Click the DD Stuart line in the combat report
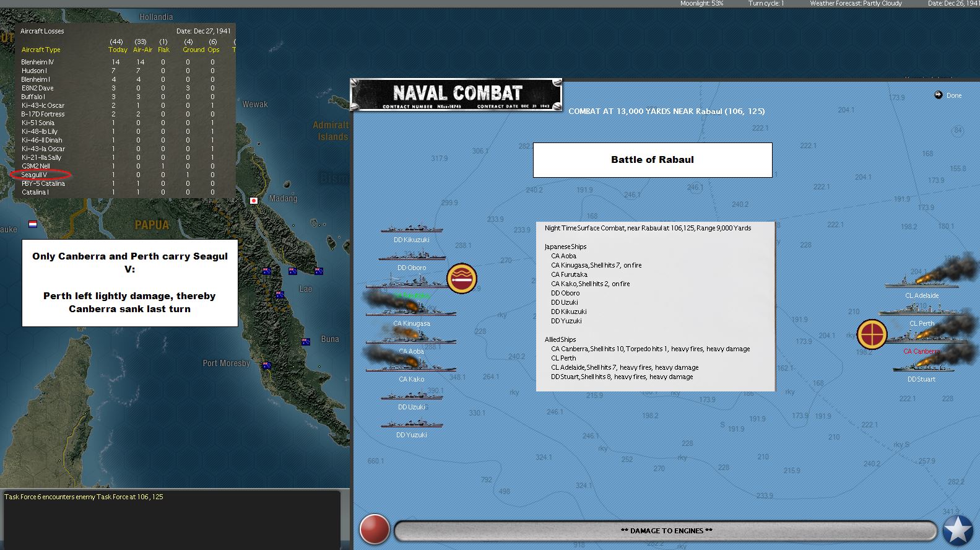 coord(622,377)
